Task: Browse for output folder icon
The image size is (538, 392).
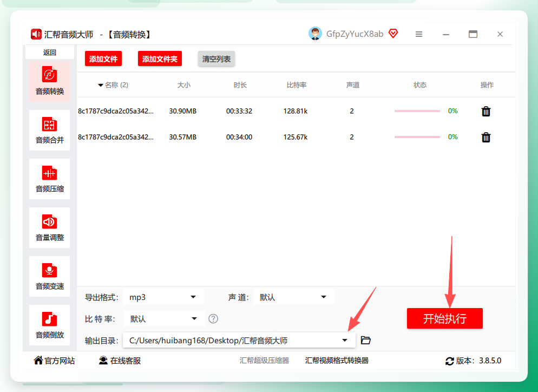Action: [366, 340]
